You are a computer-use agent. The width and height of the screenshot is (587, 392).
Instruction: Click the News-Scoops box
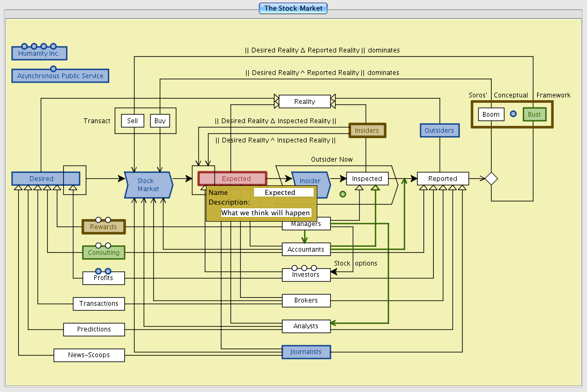89,355
